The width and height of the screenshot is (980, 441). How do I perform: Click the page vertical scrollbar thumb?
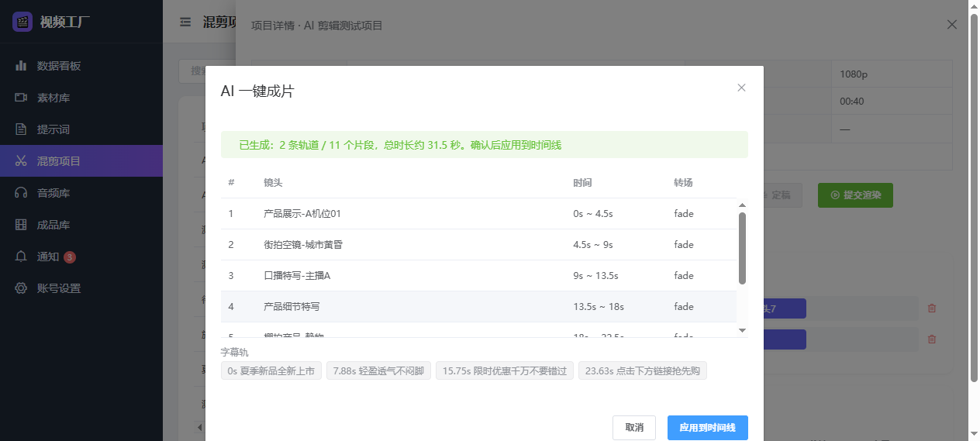pyautogui.click(x=974, y=198)
